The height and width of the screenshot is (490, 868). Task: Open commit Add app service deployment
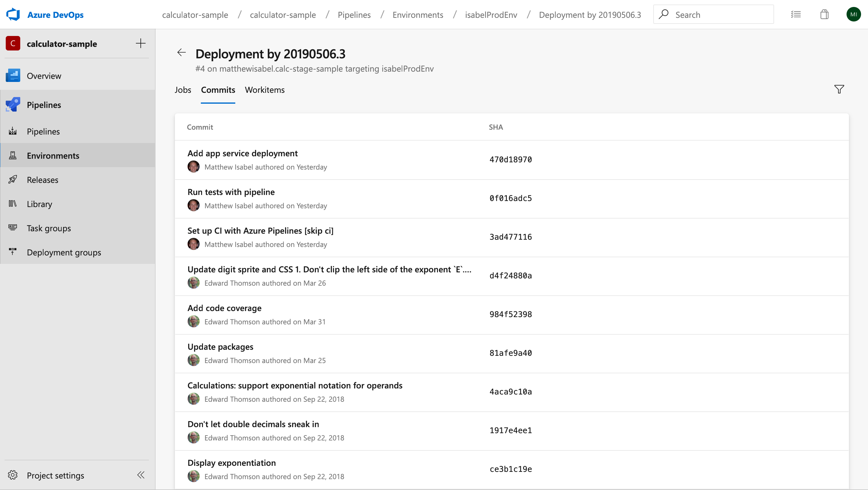(x=243, y=153)
